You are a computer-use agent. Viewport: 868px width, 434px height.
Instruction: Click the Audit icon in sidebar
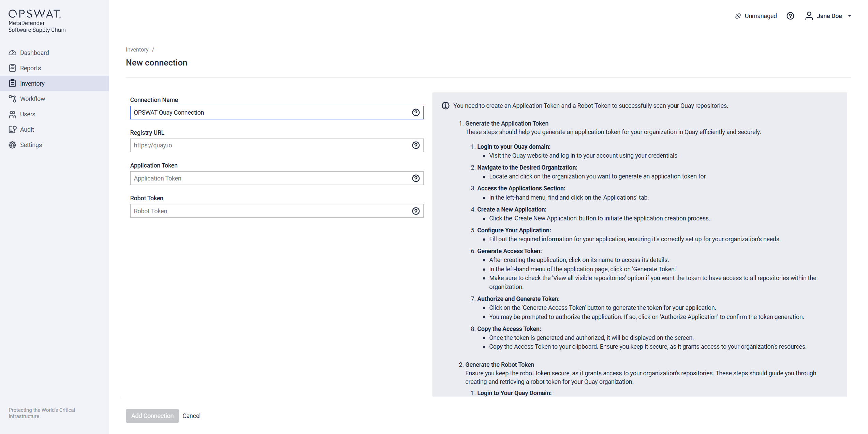13,130
